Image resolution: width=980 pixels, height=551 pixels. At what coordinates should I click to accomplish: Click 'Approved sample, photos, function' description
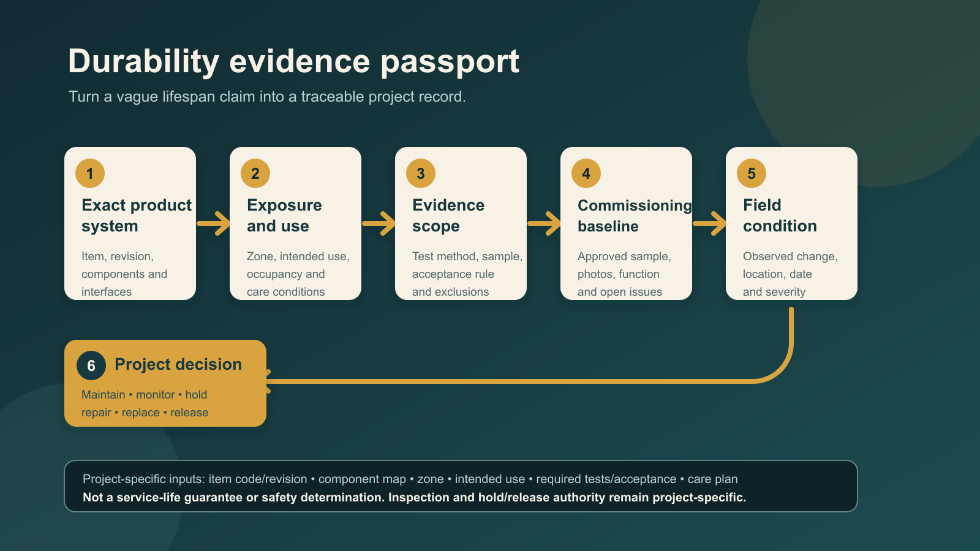(624, 274)
